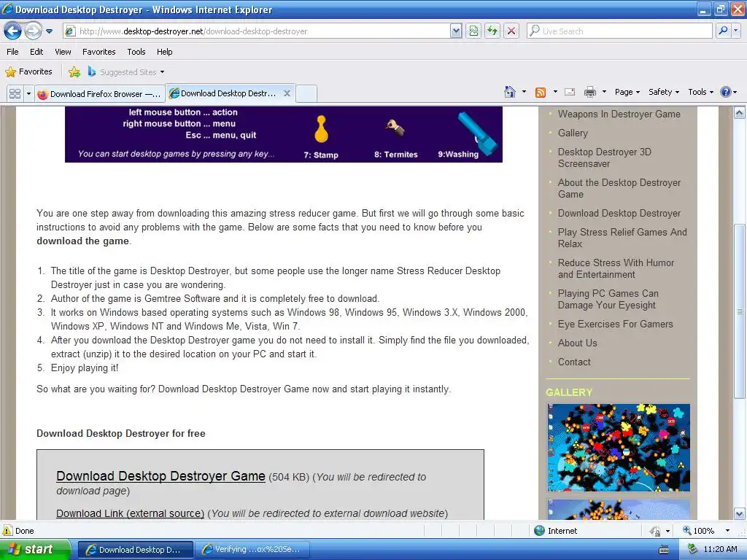Click the Download Desktop Destroyer Game link
This screenshot has width=747, height=560.
point(160,476)
